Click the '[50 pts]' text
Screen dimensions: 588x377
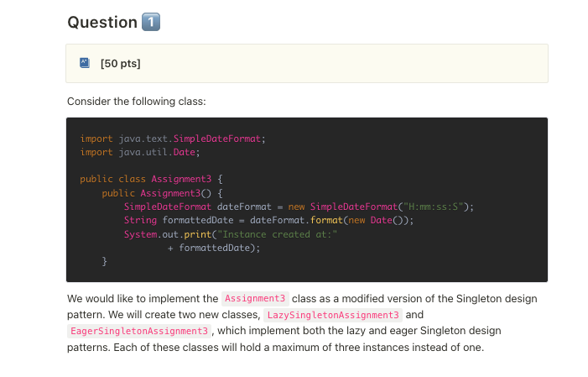[121, 64]
